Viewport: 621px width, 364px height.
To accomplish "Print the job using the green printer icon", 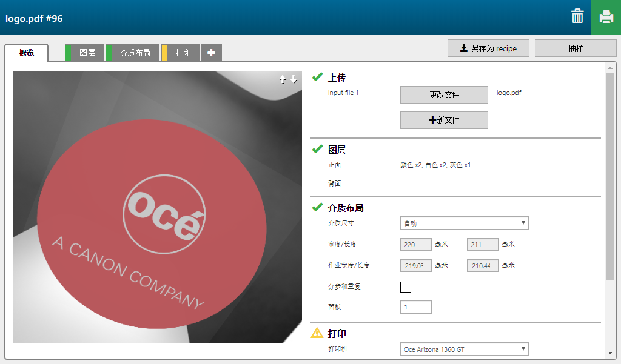I will click(x=606, y=17).
